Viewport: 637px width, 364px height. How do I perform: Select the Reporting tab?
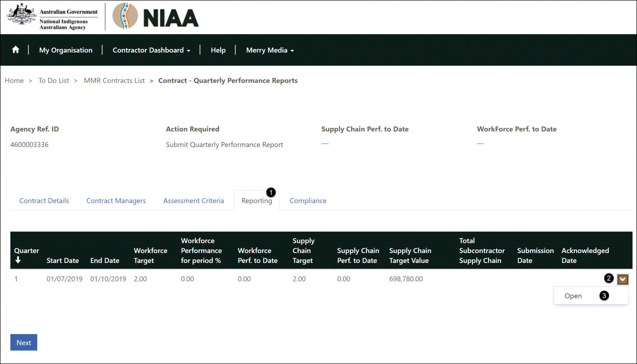tap(257, 201)
